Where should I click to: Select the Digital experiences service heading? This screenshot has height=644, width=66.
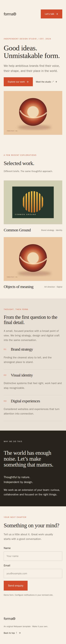tap(25, 401)
